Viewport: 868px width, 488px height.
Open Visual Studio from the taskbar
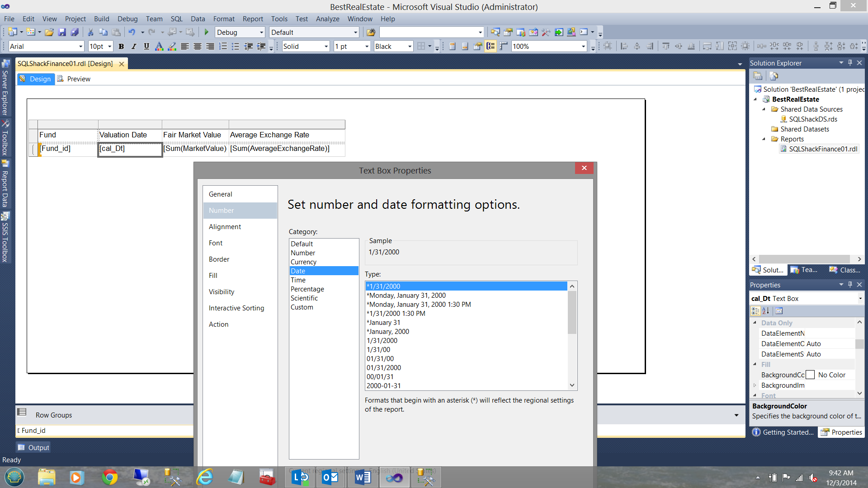(x=395, y=477)
